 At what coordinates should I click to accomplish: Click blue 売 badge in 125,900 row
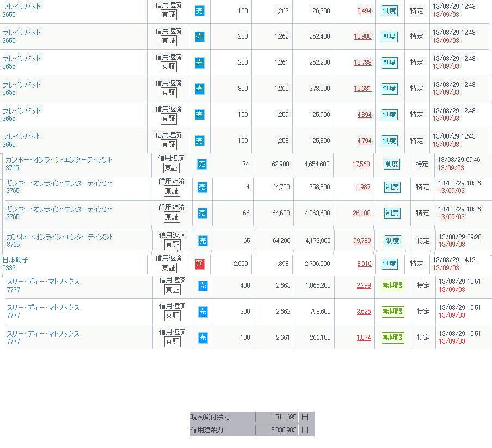pos(200,115)
